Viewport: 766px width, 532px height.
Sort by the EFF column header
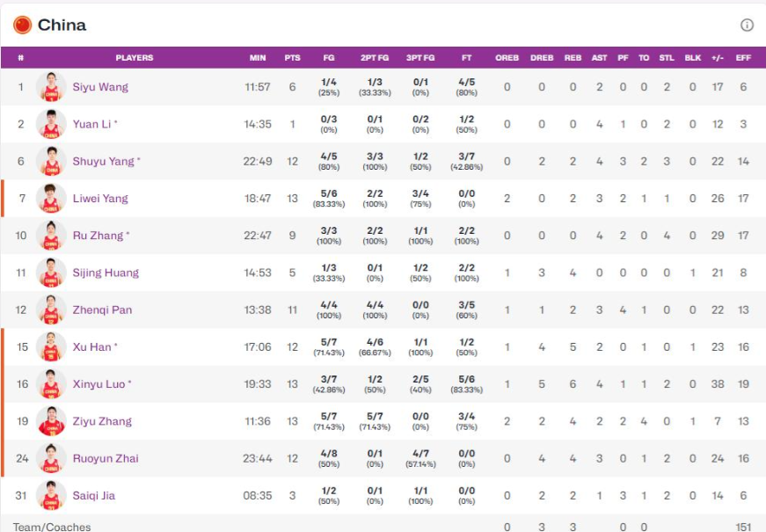click(x=743, y=58)
